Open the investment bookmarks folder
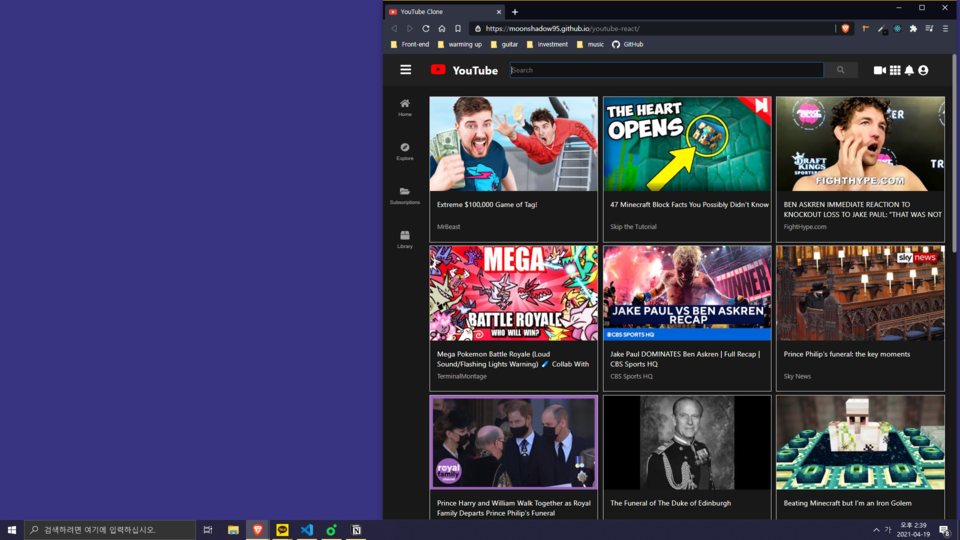Viewport: 960px width, 540px height. coord(547,44)
